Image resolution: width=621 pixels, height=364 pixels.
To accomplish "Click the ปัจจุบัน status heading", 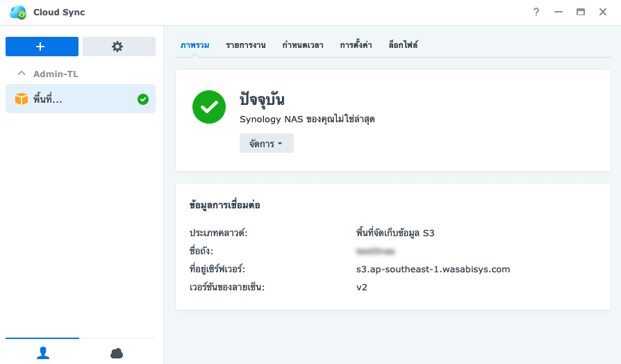I will pos(262,99).
